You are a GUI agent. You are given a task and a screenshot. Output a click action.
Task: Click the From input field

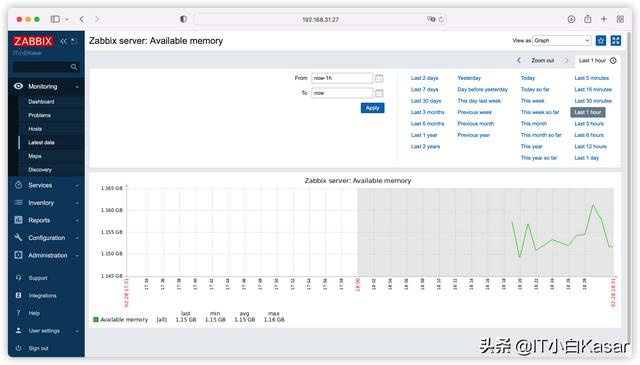[x=342, y=78]
